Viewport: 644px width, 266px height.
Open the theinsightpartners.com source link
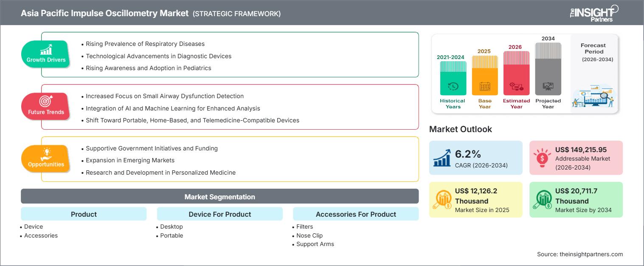(x=580, y=254)
